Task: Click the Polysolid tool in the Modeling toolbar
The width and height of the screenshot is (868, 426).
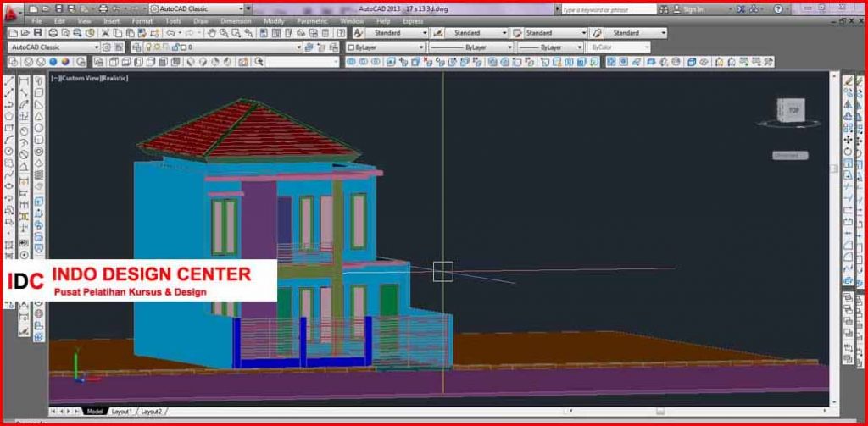Action: [39, 81]
